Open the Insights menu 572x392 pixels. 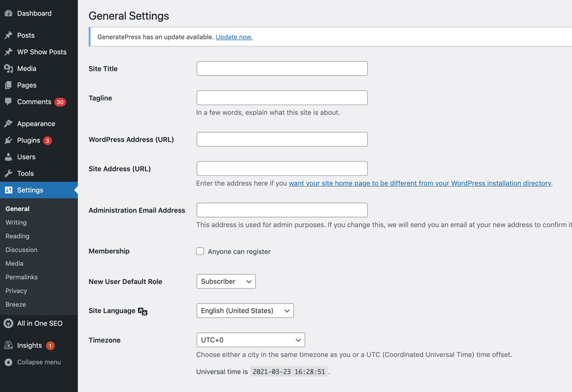tap(39, 345)
